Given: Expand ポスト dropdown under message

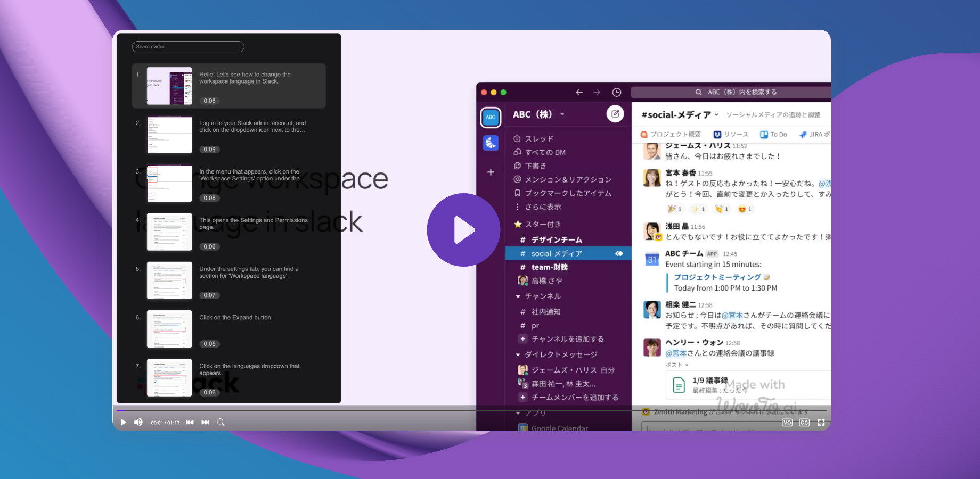Looking at the screenshot, I should point(676,365).
